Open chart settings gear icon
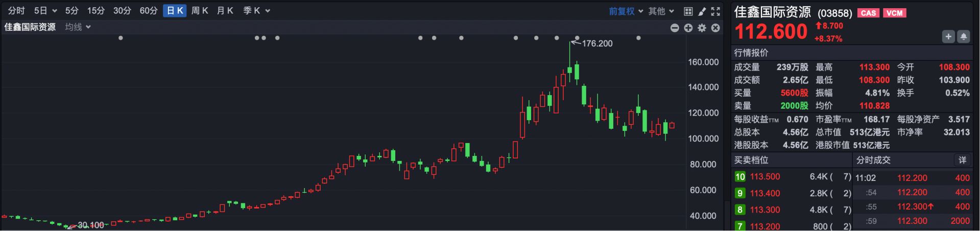This screenshot has width=980, height=231. [x=702, y=28]
